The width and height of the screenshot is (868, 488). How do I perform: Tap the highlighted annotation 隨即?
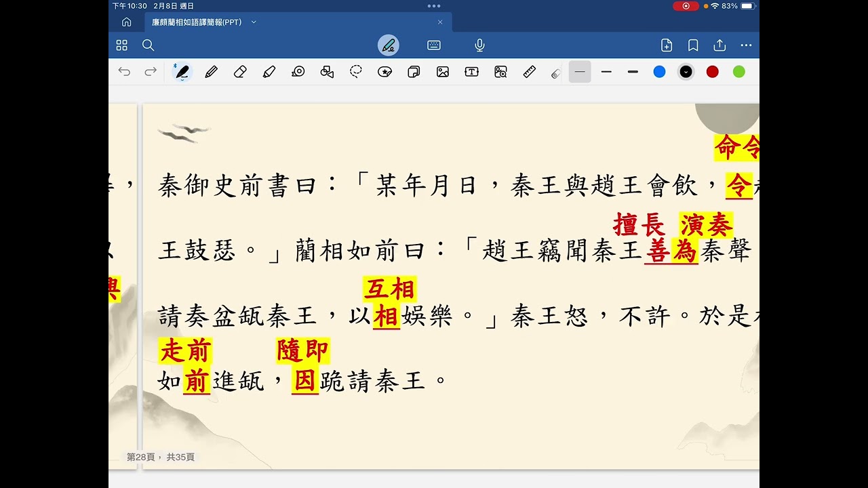303,350
